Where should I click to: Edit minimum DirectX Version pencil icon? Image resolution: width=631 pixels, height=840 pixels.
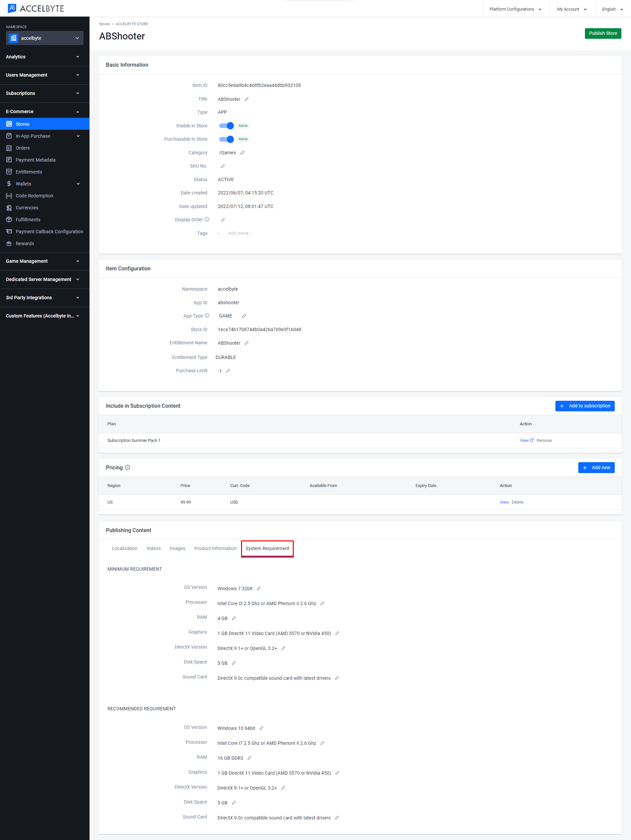pos(283,648)
